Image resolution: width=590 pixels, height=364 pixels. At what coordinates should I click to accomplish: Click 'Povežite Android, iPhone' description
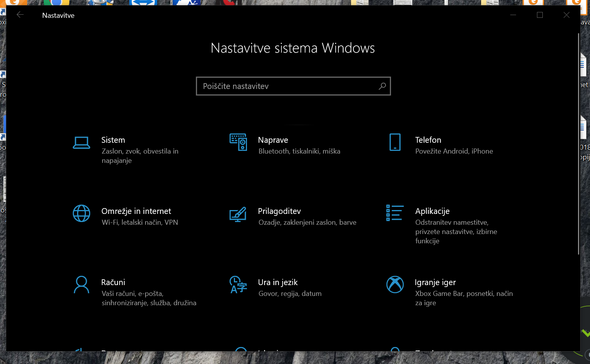click(x=454, y=151)
